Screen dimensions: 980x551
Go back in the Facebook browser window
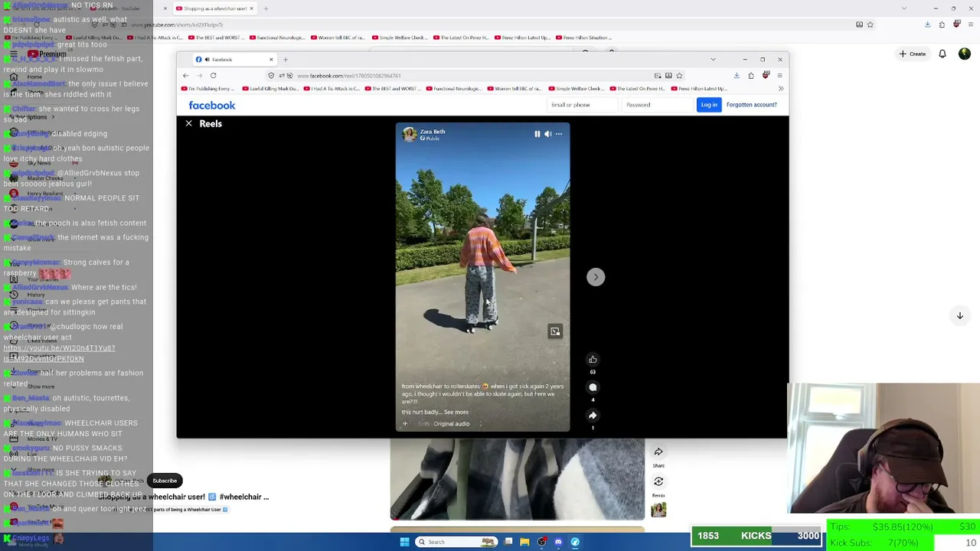pyautogui.click(x=185, y=76)
